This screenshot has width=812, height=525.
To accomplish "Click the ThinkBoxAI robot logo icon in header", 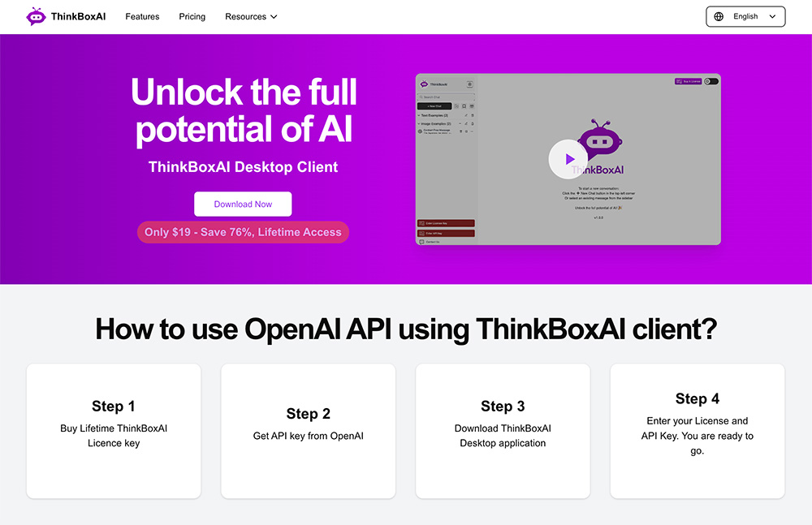I will point(36,16).
